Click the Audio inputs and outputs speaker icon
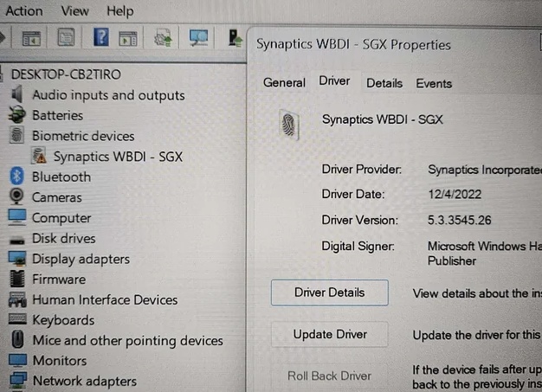The width and height of the screenshot is (542, 392). 16,94
